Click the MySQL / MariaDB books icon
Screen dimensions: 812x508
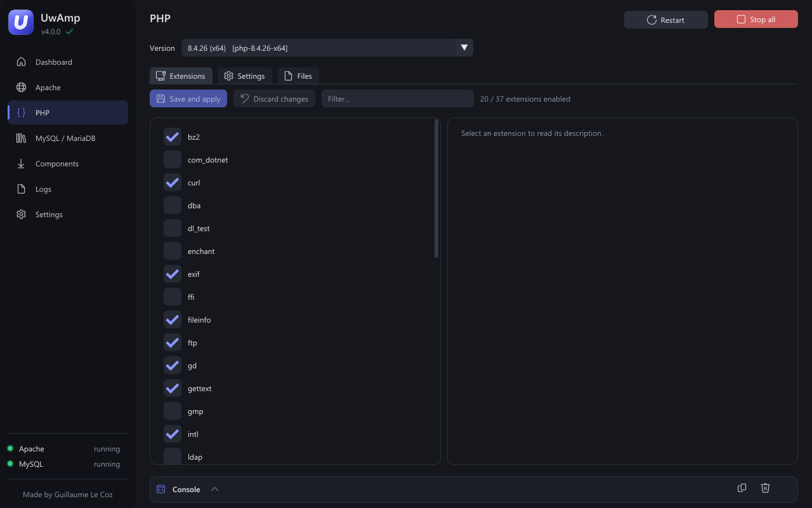tap(22, 138)
